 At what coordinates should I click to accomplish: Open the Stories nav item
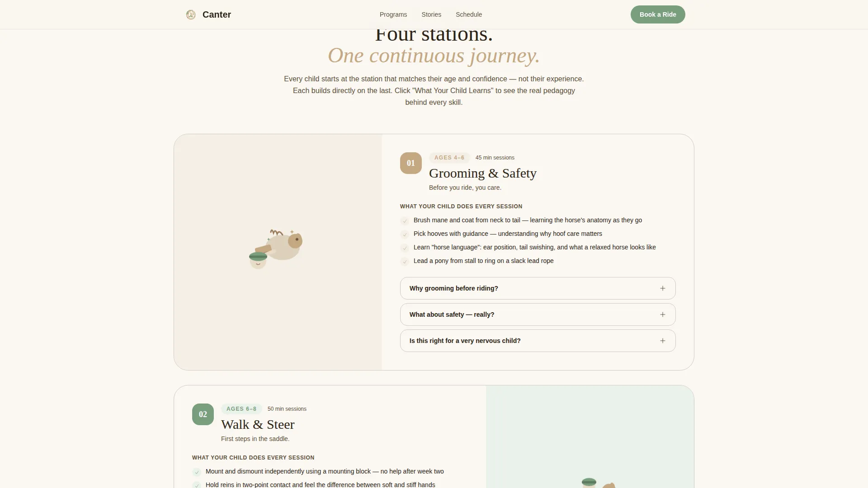(431, 14)
